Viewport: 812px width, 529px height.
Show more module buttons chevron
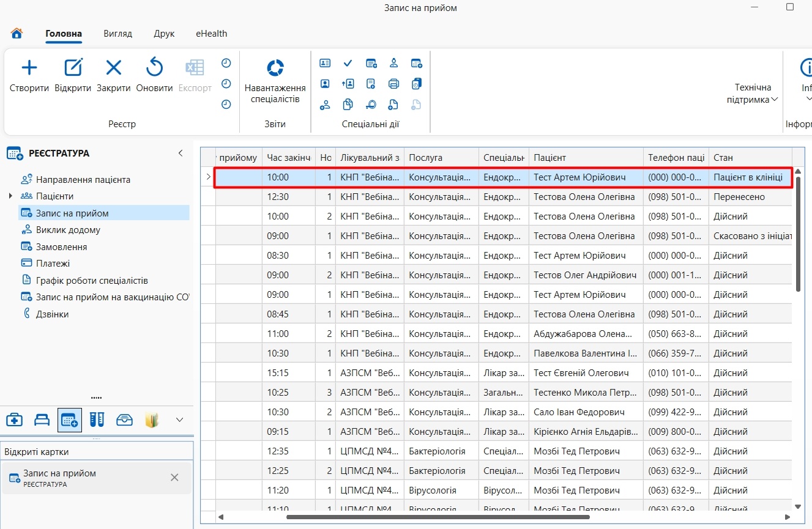tap(179, 420)
